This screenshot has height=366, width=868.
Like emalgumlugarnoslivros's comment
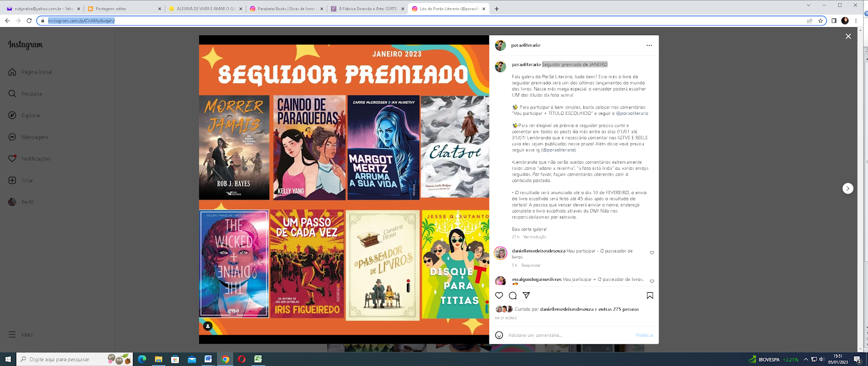pyautogui.click(x=652, y=281)
